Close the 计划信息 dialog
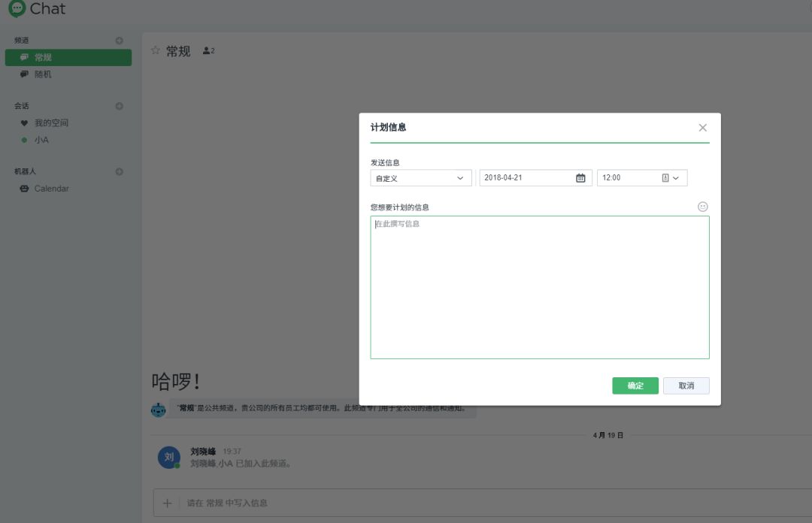The width and height of the screenshot is (812, 523). click(702, 128)
